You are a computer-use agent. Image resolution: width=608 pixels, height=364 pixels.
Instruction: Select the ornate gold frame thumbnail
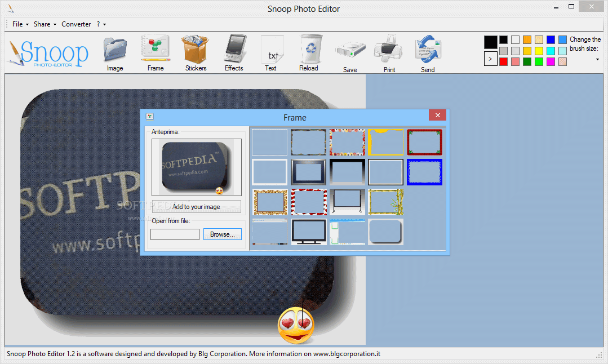270,202
